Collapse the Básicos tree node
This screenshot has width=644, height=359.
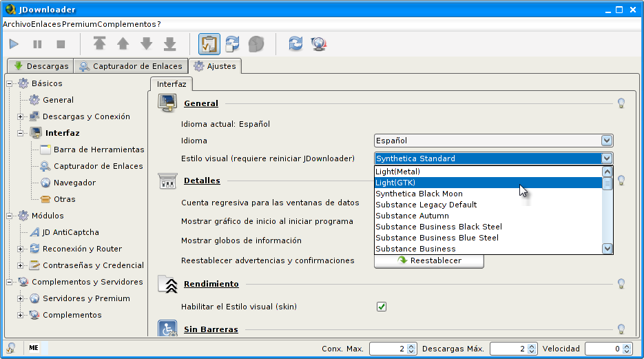(9, 83)
